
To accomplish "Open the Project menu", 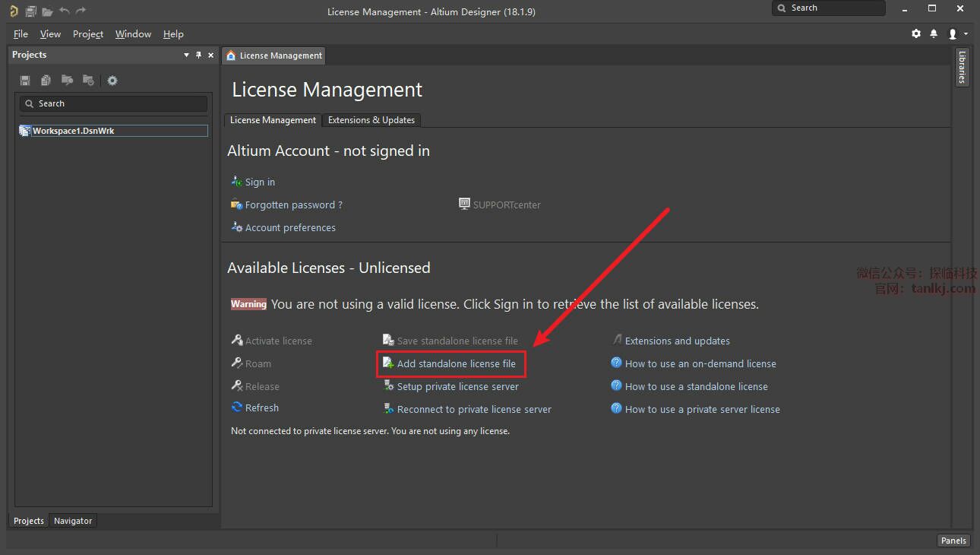I will (88, 34).
